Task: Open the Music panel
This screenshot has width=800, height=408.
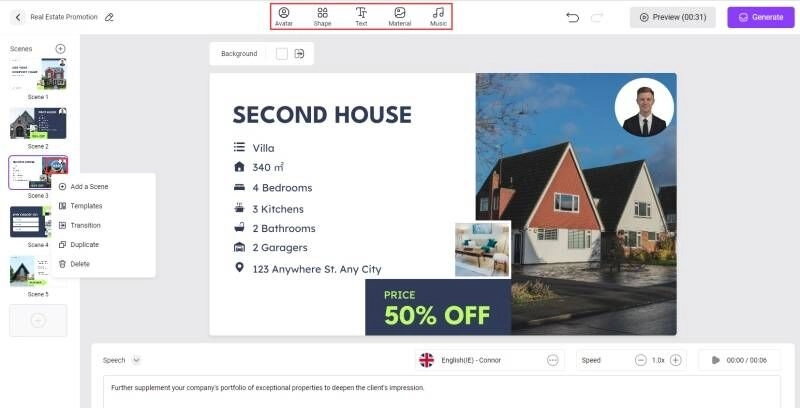Action: click(438, 16)
